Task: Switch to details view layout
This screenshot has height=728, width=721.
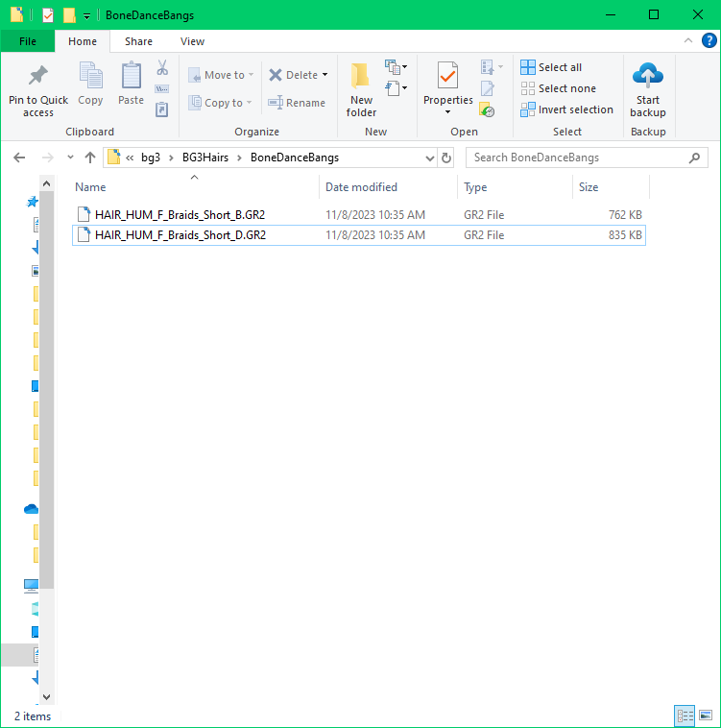Action: [x=685, y=716]
